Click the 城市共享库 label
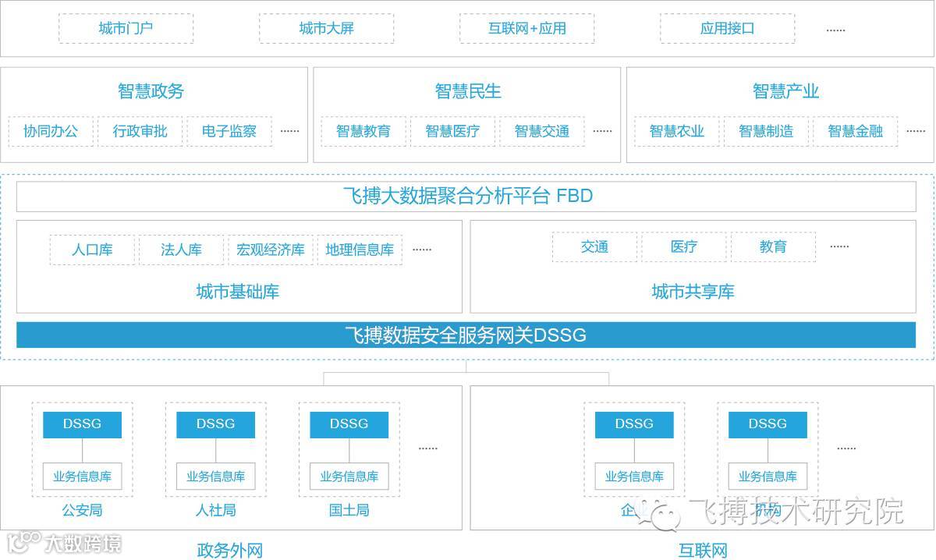936x560 pixels. [693, 292]
